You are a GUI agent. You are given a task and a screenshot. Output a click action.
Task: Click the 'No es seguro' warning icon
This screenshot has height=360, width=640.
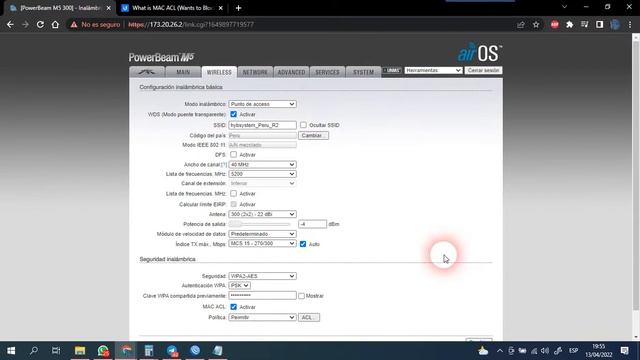74,25
